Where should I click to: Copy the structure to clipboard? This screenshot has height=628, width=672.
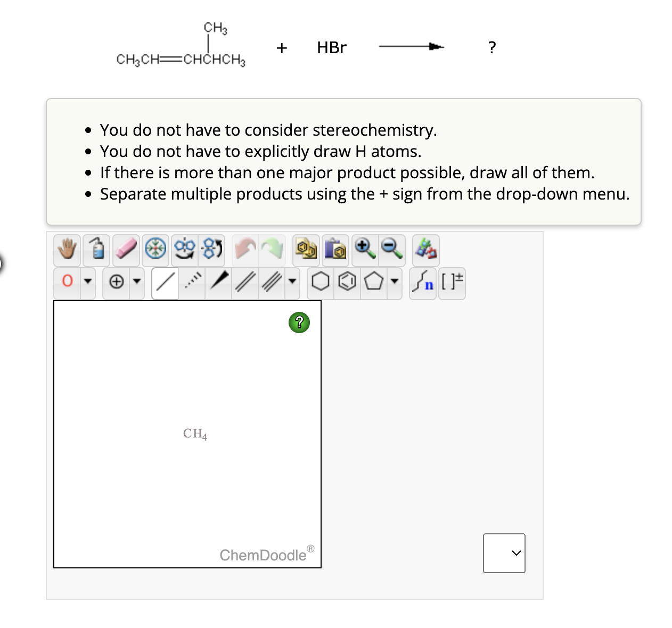coord(305,250)
